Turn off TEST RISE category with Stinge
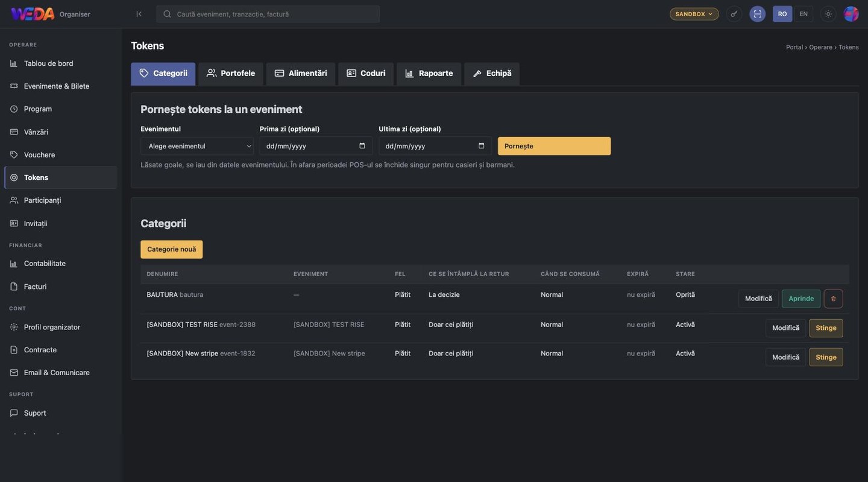This screenshot has height=482, width=868. click(826, 328)
